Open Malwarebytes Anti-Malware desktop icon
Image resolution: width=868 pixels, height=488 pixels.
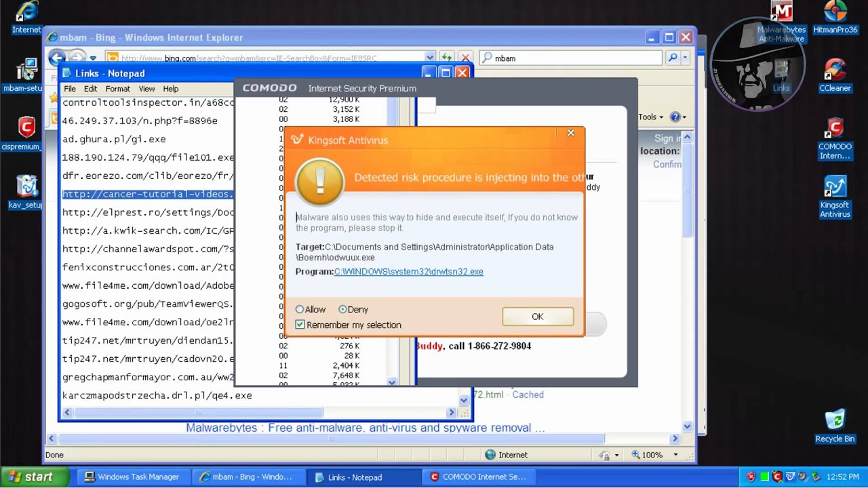coord(781,22)
